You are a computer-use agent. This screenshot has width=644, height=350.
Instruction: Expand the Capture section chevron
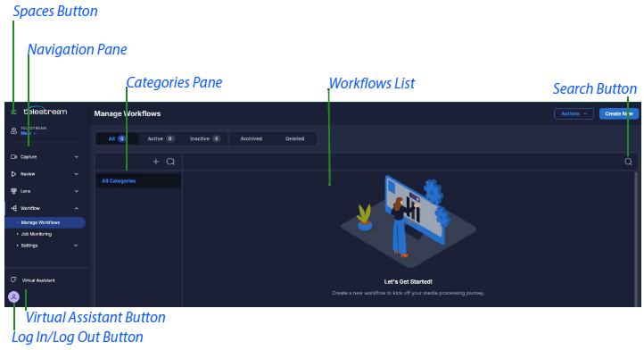click(x=77, y=157)
